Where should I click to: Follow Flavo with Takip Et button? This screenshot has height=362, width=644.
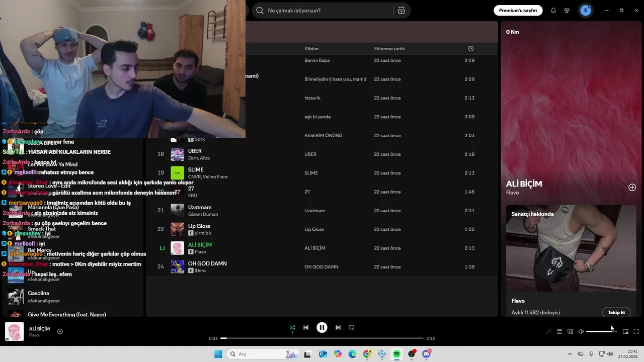(x=616, y=312)
